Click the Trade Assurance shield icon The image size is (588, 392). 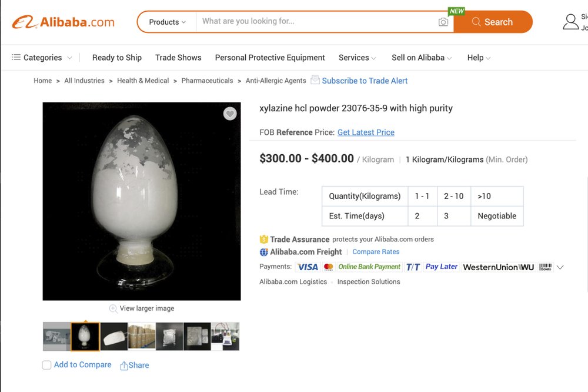pyautogui.click(x=264, y=240)
